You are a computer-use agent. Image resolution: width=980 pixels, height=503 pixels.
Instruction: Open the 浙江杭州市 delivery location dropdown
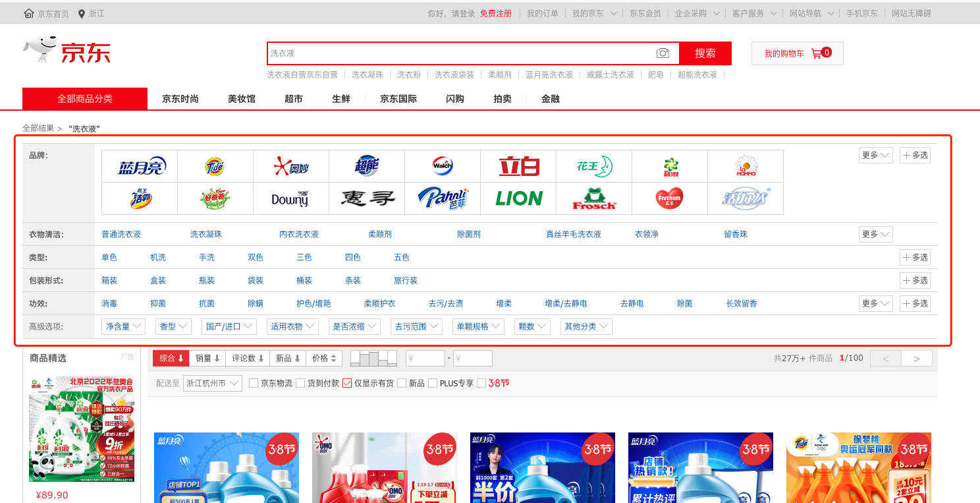coord(212,383)
